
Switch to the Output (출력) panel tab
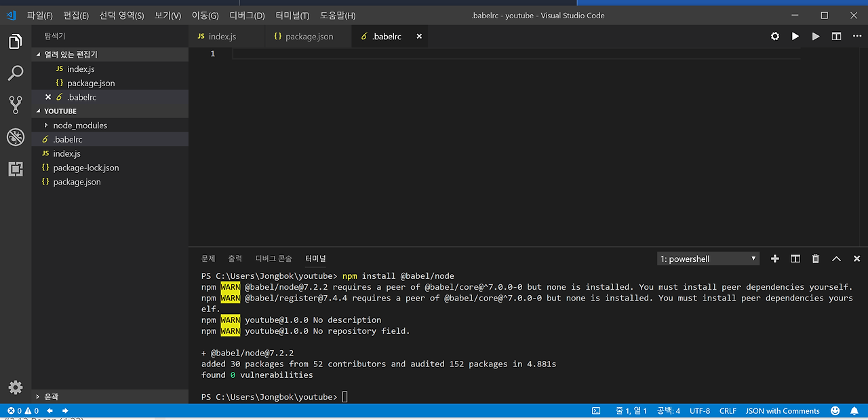tap(235, 259)
